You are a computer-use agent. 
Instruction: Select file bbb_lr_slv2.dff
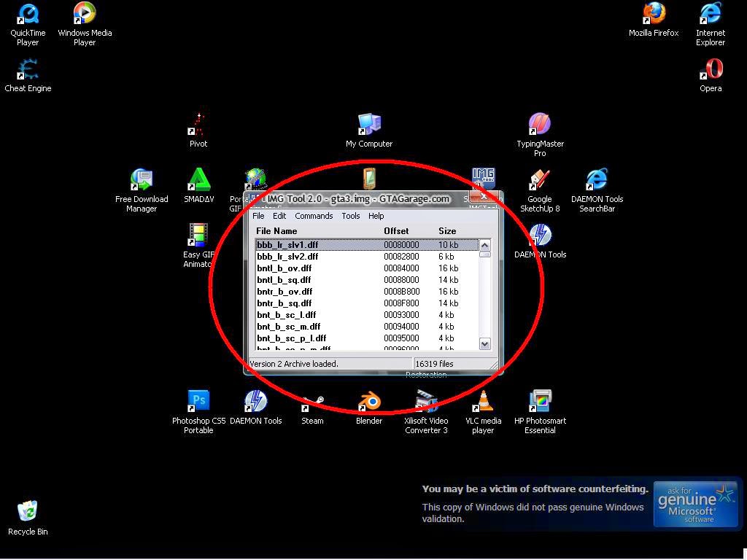367,256
